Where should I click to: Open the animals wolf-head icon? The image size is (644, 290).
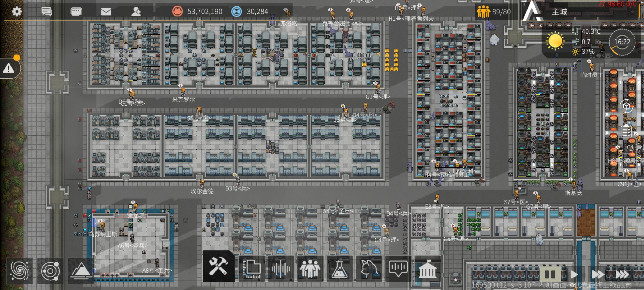click(x=369, y=268)
